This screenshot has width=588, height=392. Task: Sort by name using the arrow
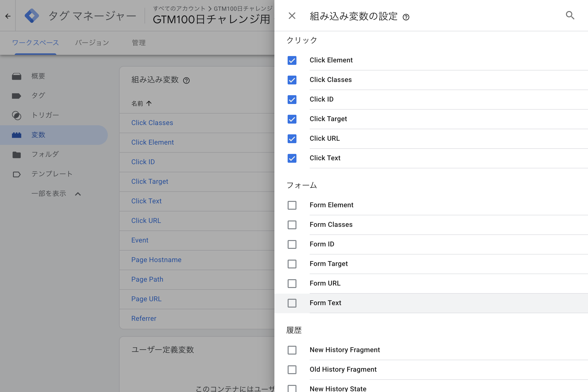149,103
